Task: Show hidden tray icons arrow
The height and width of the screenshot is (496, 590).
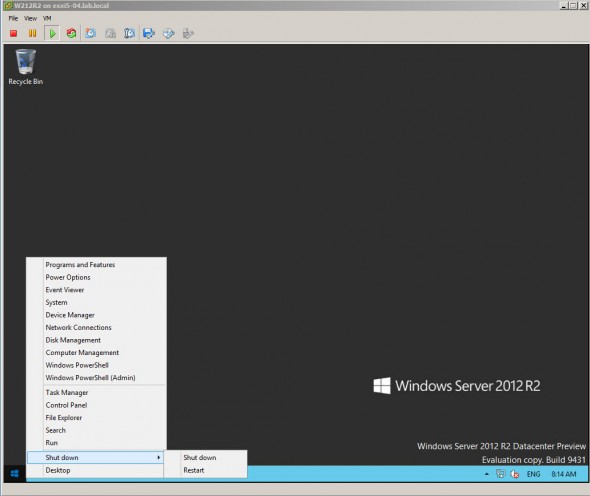Action: pyautogui.click(x=487, y=474)
